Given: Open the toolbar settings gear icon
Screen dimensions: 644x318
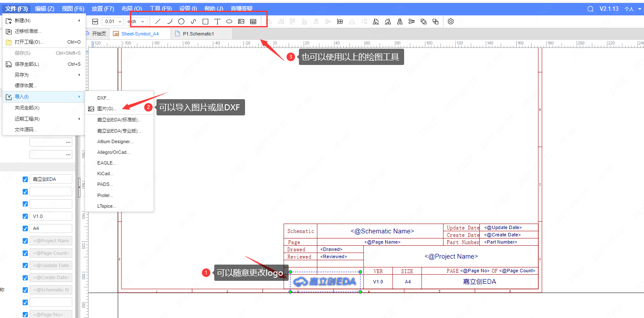Looking at the screenshot, I should pos(451,21).
